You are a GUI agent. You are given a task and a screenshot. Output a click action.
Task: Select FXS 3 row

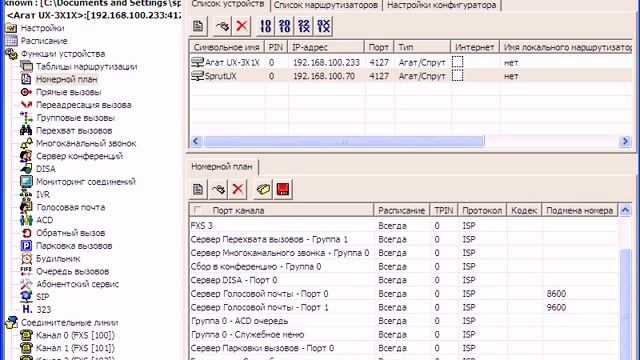tap(404, 226)
